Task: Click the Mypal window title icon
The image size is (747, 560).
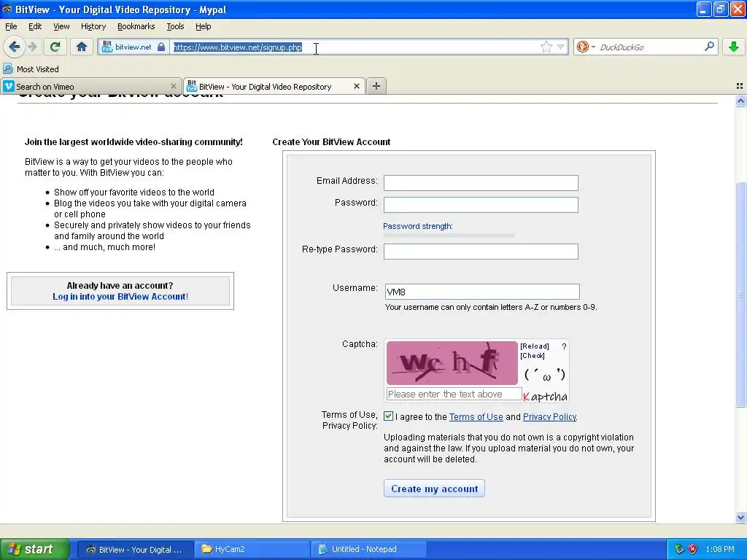Action: pyautogui.click(x=7, y=9)
